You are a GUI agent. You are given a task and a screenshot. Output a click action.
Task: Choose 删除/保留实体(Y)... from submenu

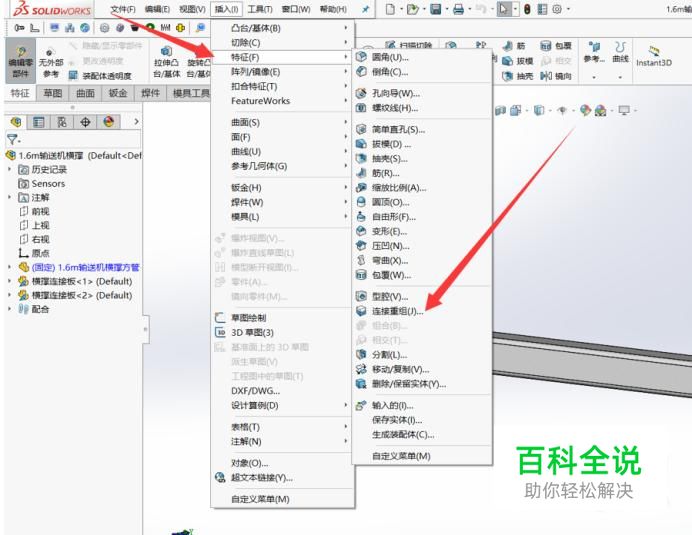422,384
